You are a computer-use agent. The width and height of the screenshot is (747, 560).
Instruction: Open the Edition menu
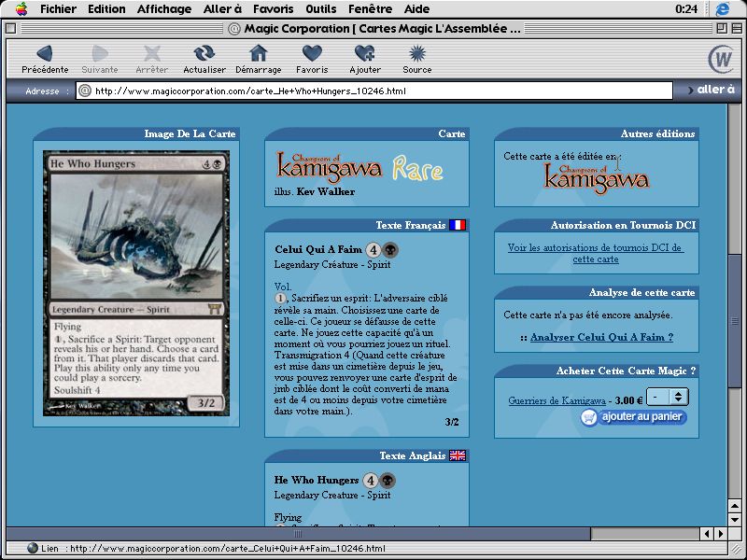point(106,8)
